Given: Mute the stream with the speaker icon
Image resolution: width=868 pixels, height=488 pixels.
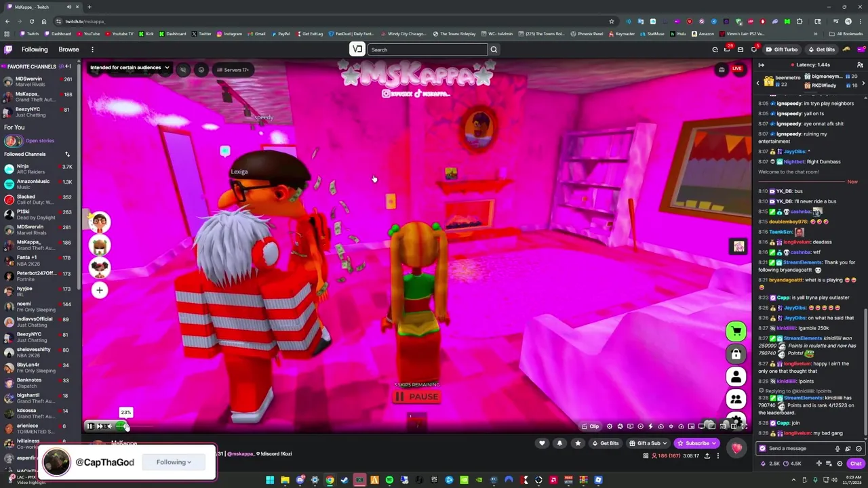Looking at the screenshot, I should tap(110, 426).
